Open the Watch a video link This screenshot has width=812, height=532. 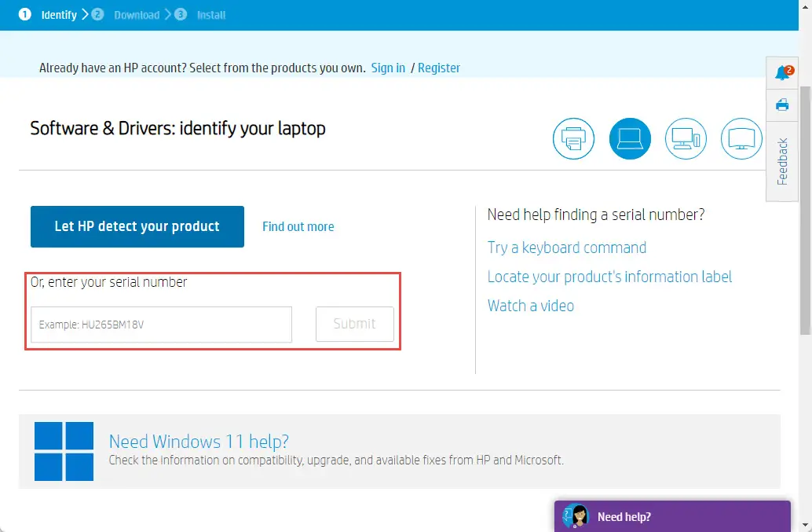531,306
